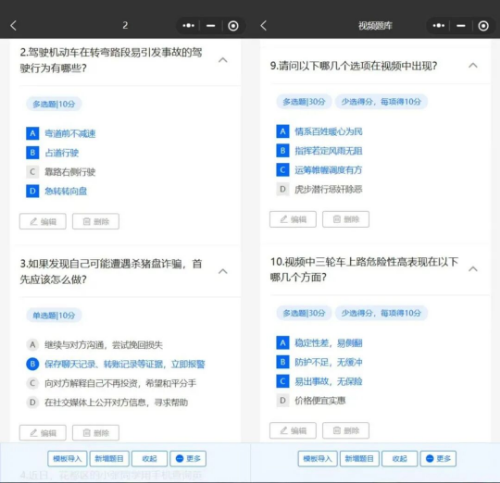Click 收起 in the panel '2' bottom bar

(149, 459)
